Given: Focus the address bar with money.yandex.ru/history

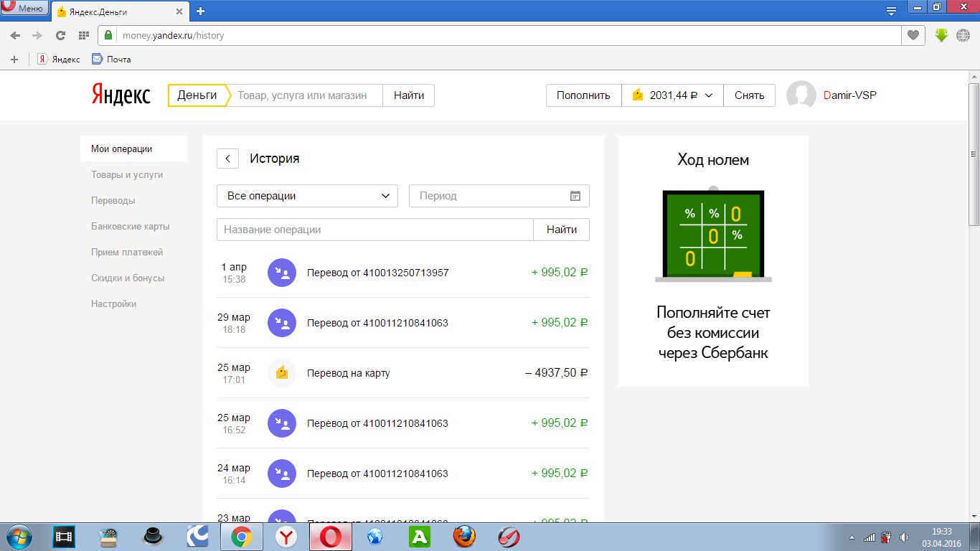Looking at the screenshot, I should pyautogui.click(x=500, y=35).
